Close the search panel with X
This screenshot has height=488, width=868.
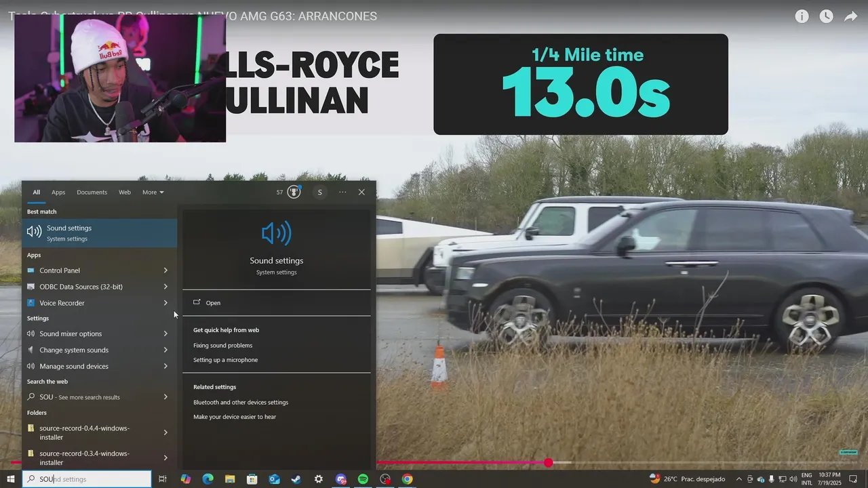pyautogui.click(x=361, y=192)
